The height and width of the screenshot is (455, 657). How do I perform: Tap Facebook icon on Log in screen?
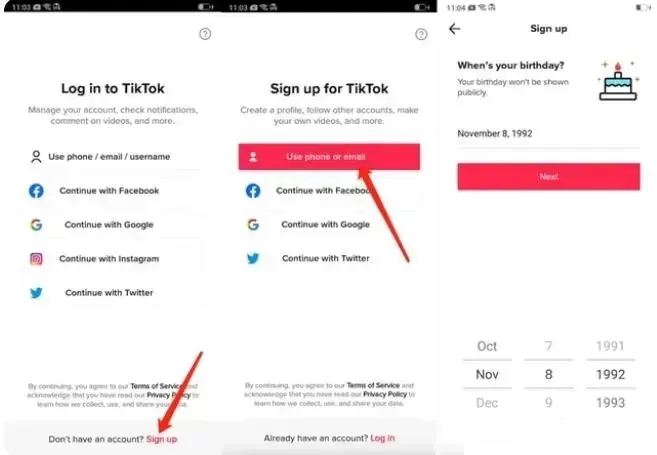36,191
